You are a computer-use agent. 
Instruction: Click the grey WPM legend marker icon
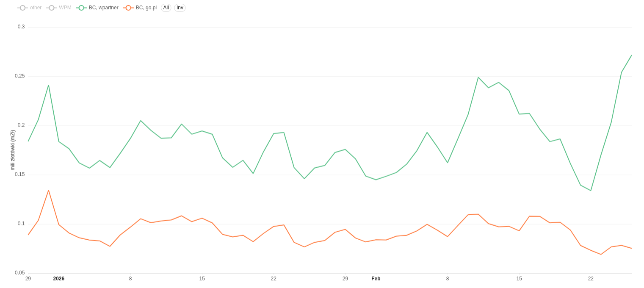[x=52, y=8]
